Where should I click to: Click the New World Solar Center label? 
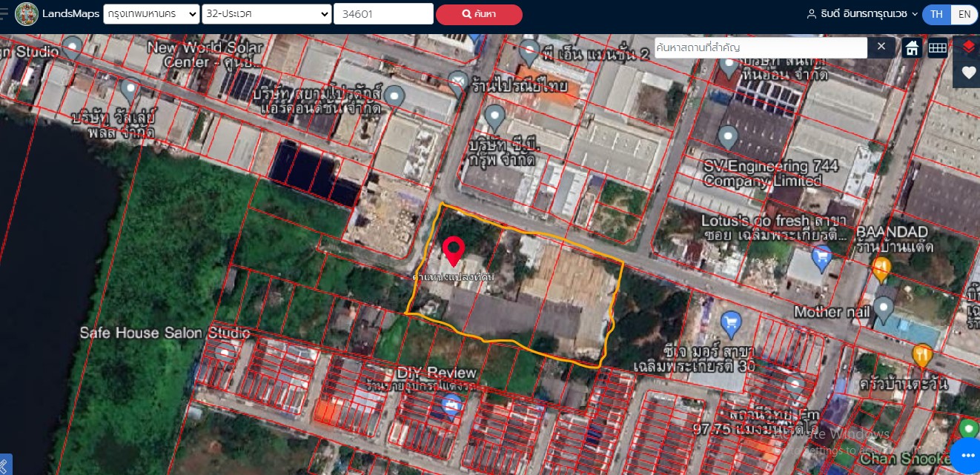click(x=205, y=55)
